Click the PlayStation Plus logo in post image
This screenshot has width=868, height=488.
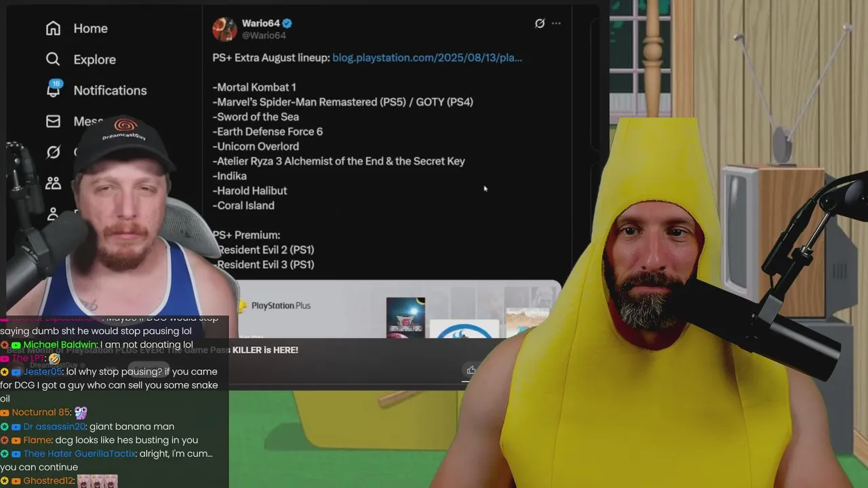[x=273, y=306]
